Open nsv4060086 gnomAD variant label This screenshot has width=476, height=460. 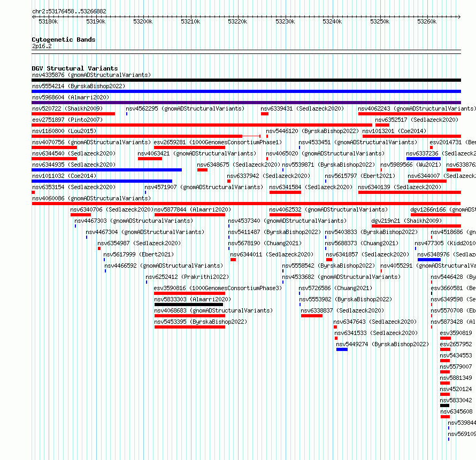point(91,198)
